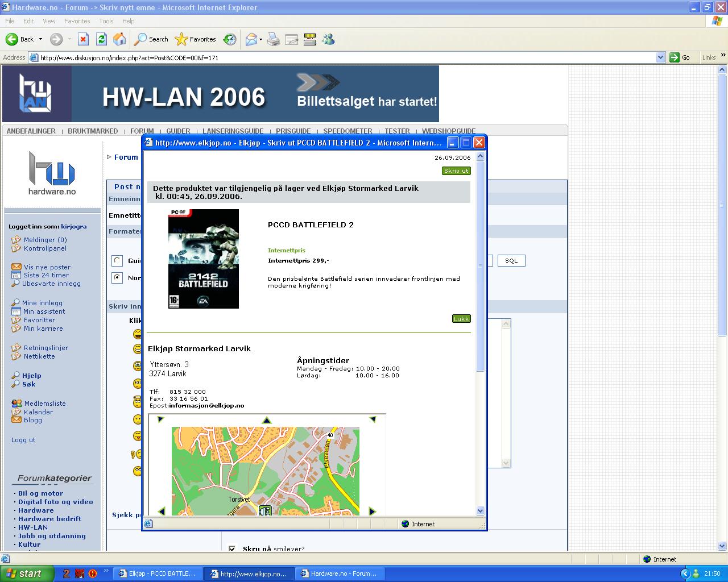Stop page loading with the Stop icon

point(83,39)
